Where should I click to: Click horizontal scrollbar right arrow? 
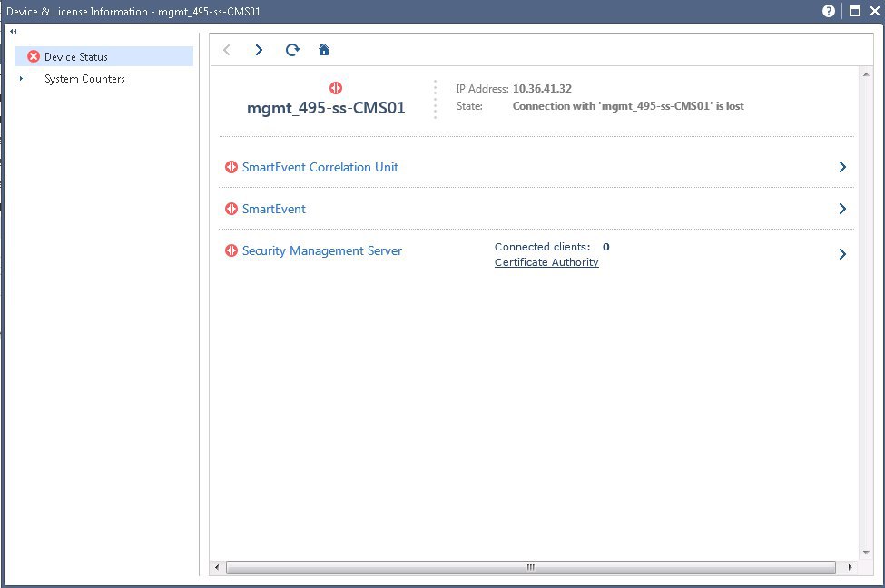850,567
